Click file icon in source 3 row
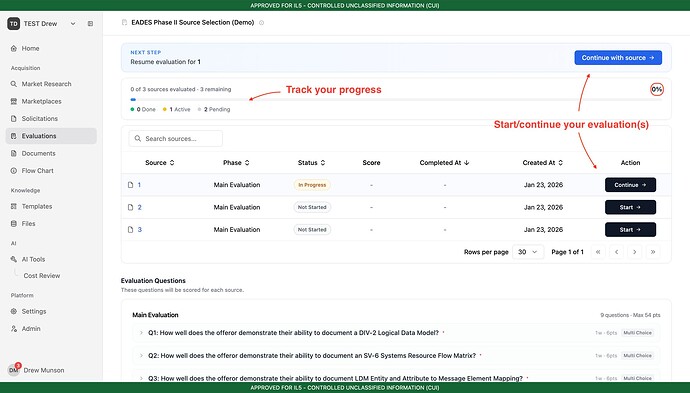This screenshot has width=690, height=393. click(x=130, y=229)
